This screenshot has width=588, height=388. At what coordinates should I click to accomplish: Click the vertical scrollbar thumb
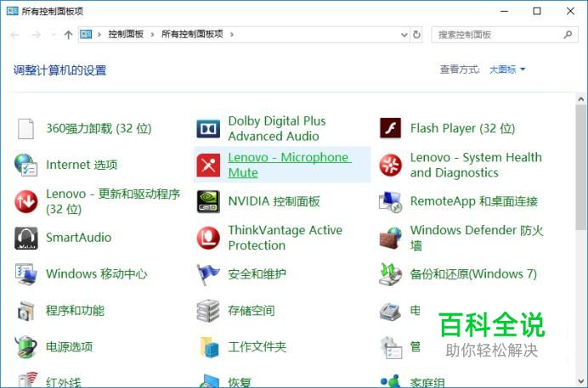(581, 167)
